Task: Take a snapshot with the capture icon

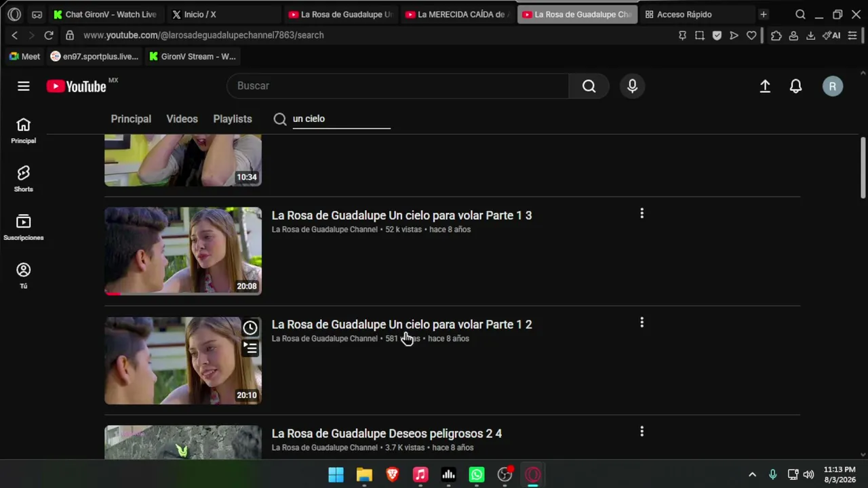Action: point(700,35)
